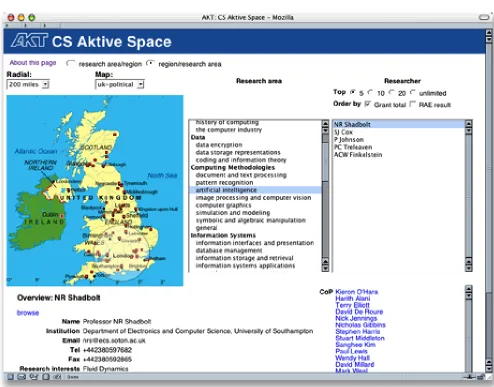
Task: Click the red map marker beside Dublin
Action: click(62, 216)
